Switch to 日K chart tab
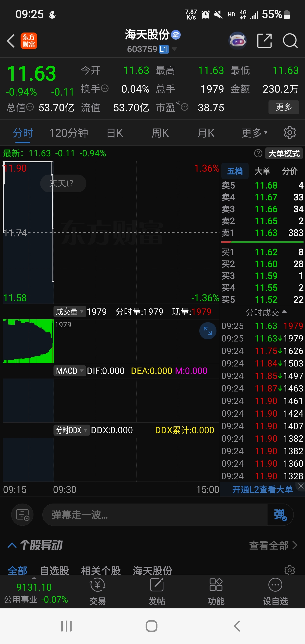305x644 pixels. tap(115, 133)
